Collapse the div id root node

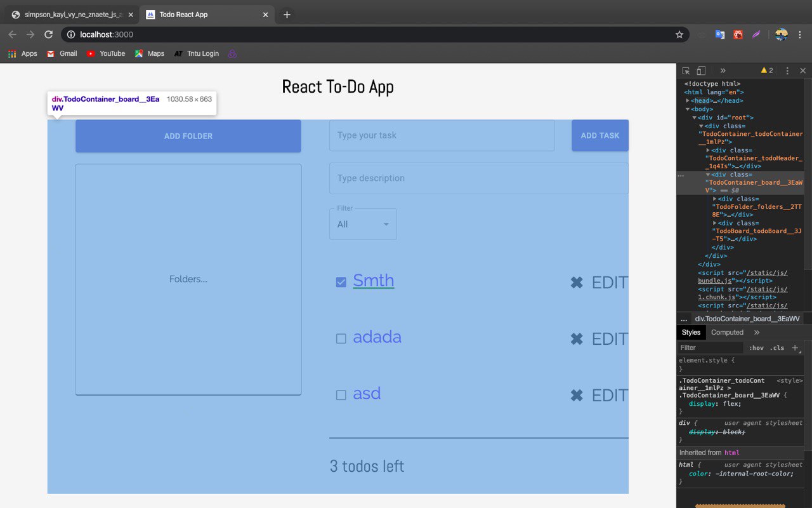coord(695,117)
